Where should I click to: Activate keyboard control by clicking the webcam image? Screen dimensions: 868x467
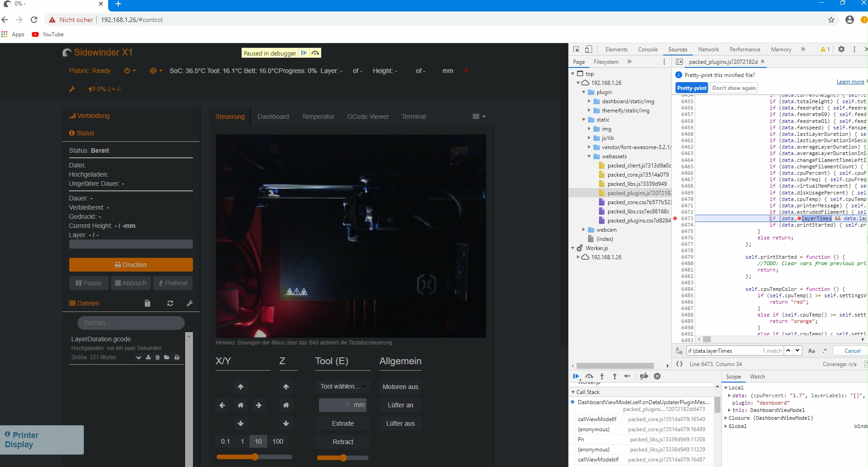coord(351,235)
